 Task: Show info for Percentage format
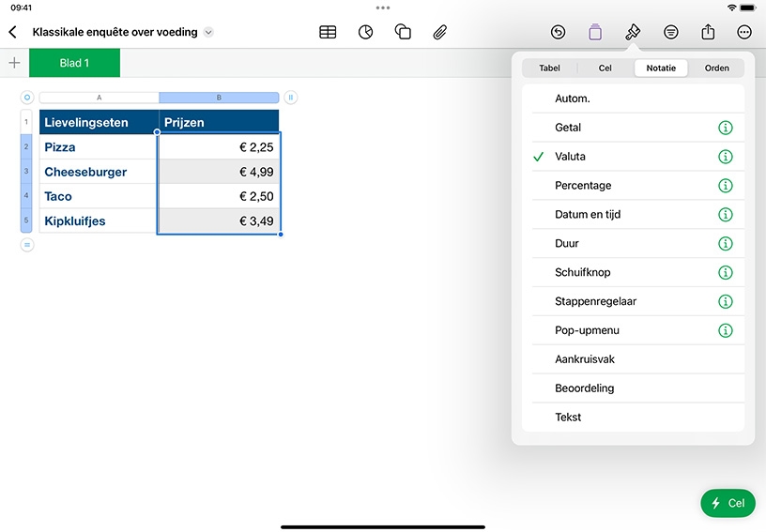click(x=726, y=186)
